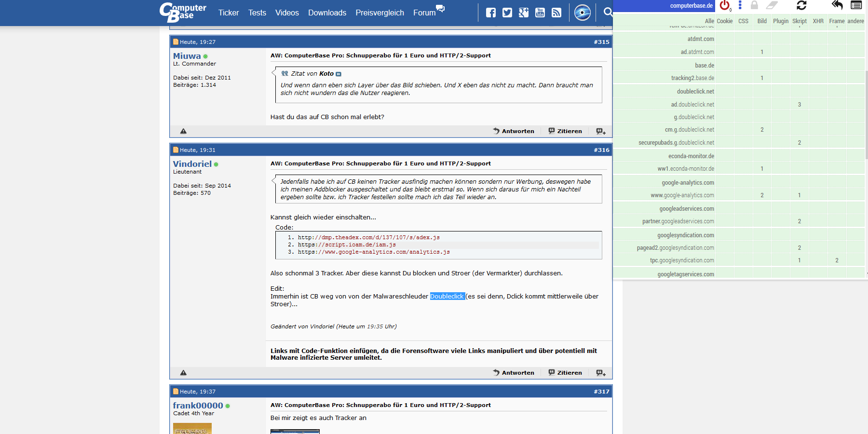The width and height of the screenshot is (868, 434).
Task: Report post #316 with the warning icon
Action: click(183, 373)
